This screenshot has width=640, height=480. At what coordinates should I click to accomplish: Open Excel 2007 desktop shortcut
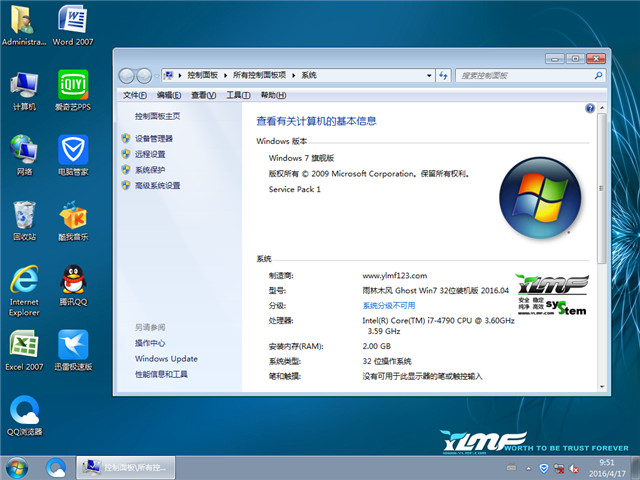(x=24, y=350)
